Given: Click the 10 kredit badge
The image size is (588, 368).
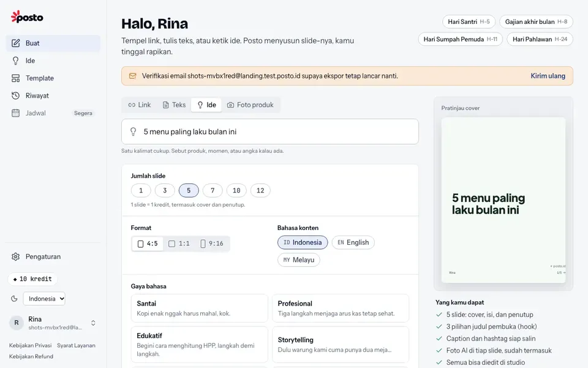Looking at the screenshot, I should (32, 279).
